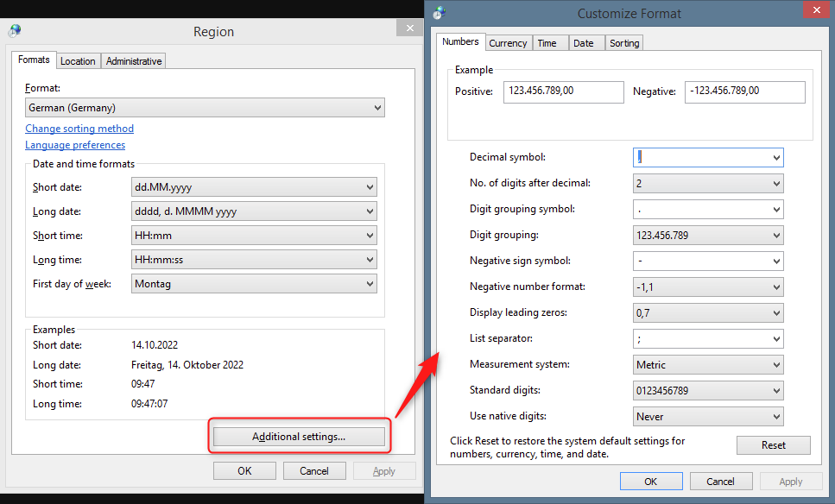
Task: Expand the Negative number format dropdown
Action: (x=708, y=287)
